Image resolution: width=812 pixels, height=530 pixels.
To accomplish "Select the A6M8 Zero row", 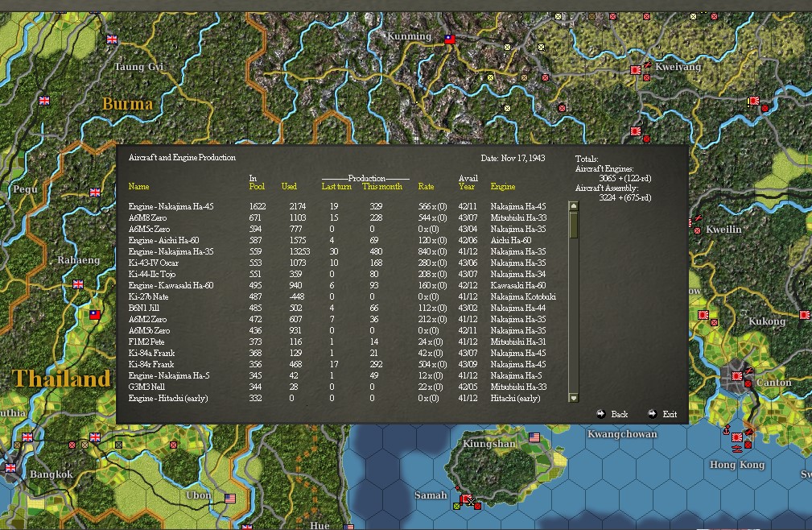I will pyautogui.click(x=343, y=217).
